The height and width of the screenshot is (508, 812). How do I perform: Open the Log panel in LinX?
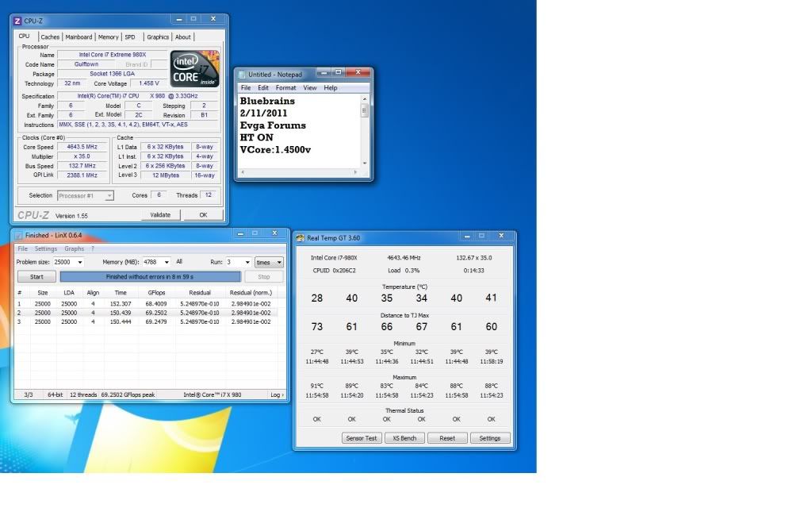[x=277, y=394]
